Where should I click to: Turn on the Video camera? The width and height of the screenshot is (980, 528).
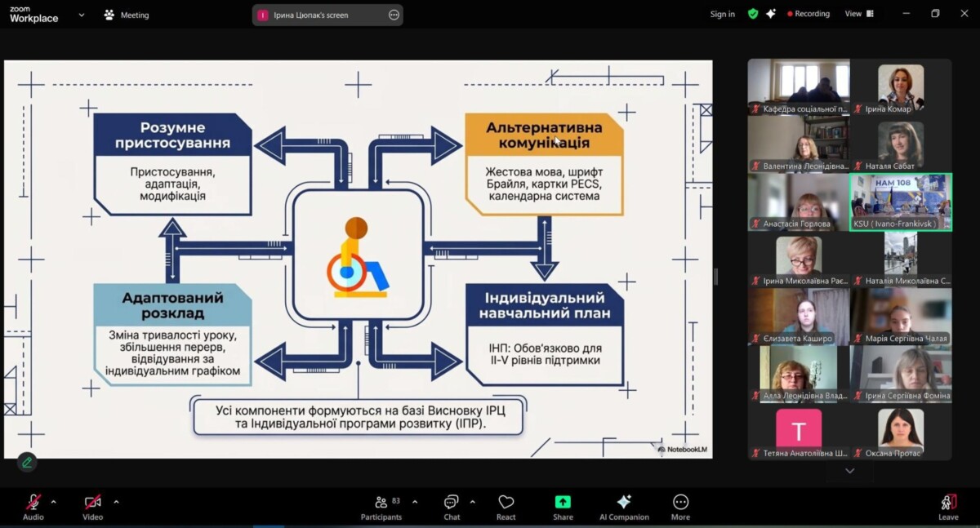(93, 507)
